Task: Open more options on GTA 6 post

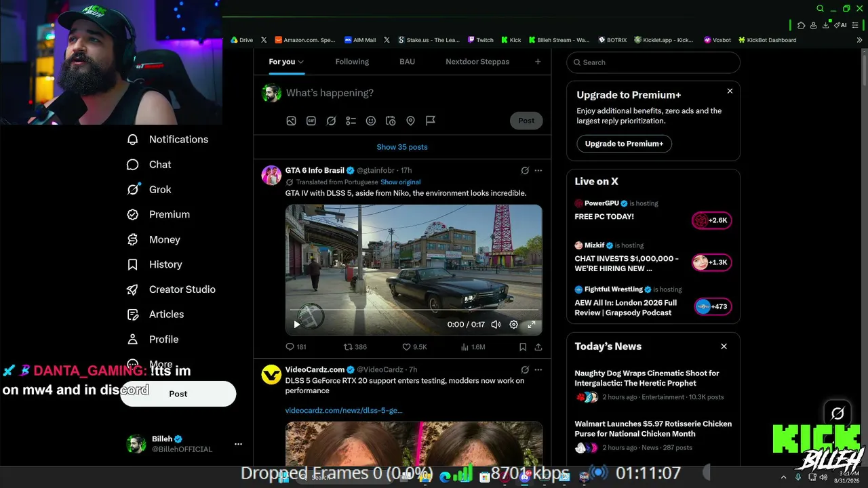Action: tap(538, 171)
